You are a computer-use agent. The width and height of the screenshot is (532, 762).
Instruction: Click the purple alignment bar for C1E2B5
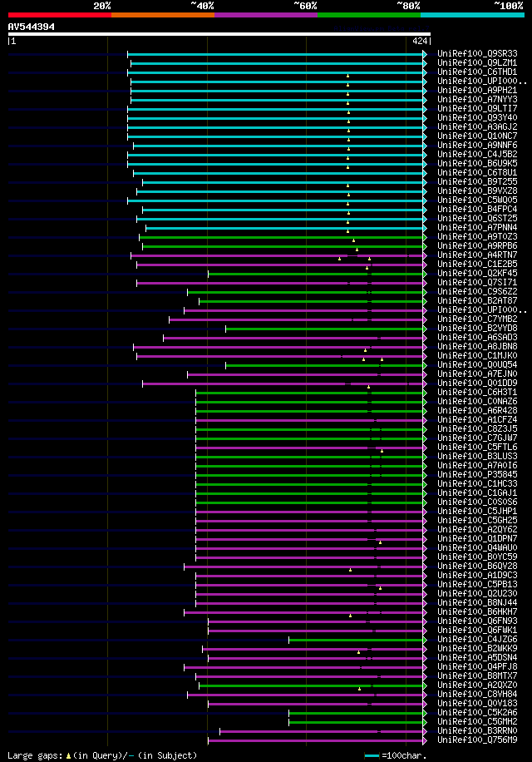coord(279,265)
